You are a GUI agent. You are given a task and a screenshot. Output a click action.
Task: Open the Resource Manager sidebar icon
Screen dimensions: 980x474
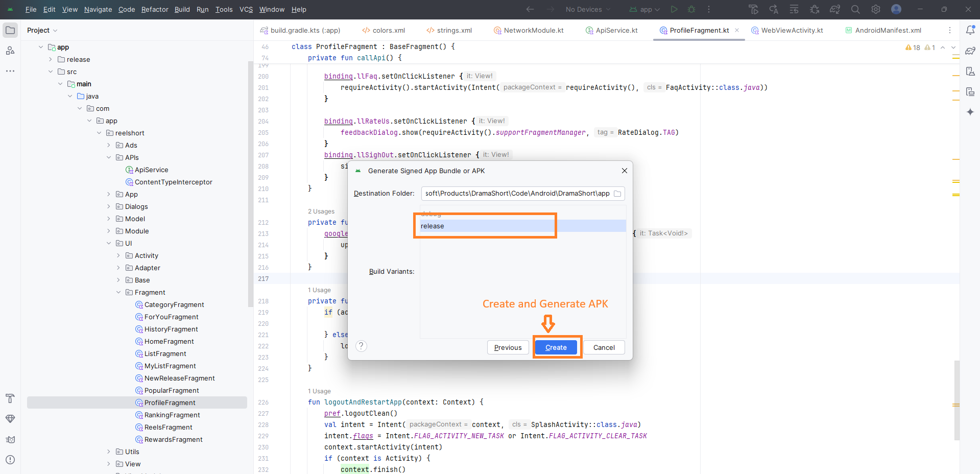point(10,51)
